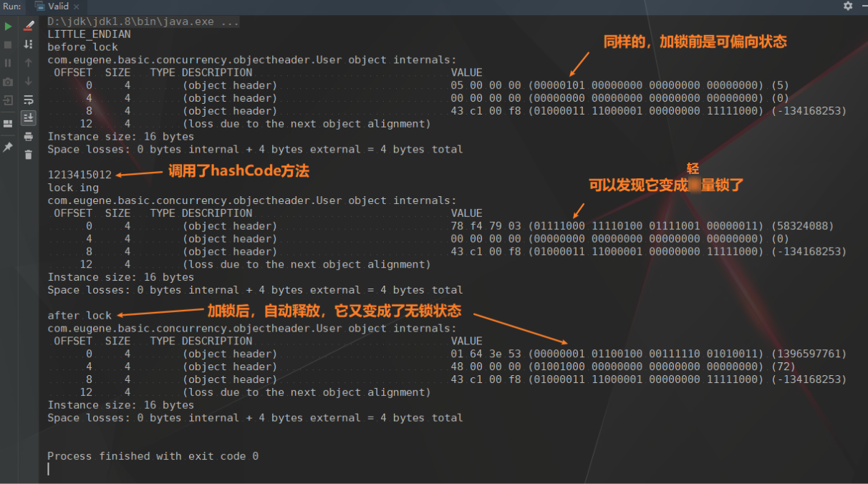This screenshot has height=484, width=868.
Task: Click the LITTLE_ENDIAN output line
Action: pyautogui.click(x=89, y=34)
